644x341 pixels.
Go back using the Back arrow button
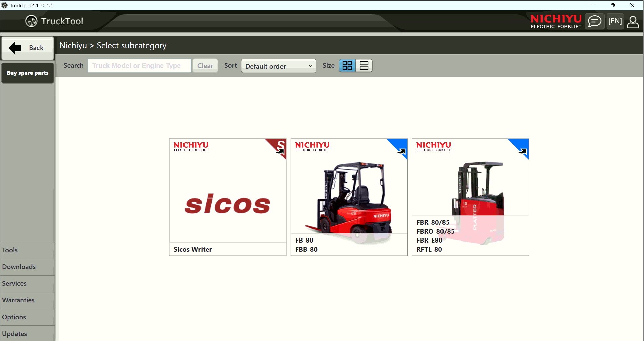pos(28,48)
